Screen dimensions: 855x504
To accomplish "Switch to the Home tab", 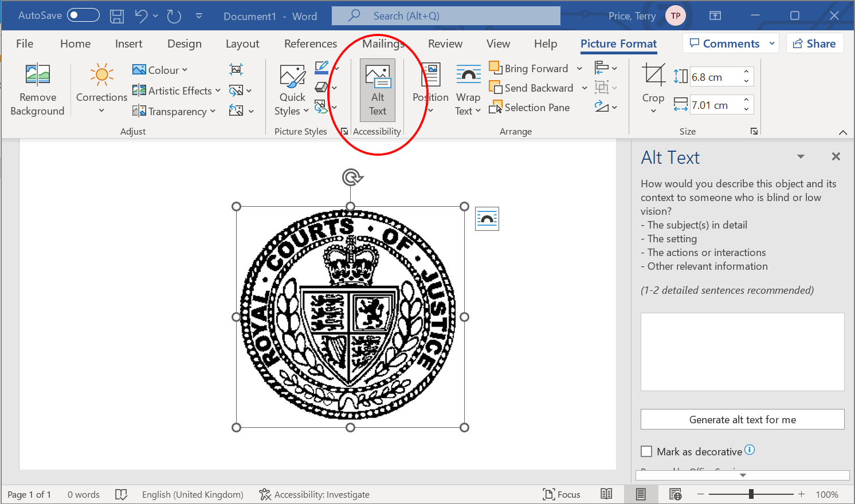I will pyautogui.click(x=75, y=44).
